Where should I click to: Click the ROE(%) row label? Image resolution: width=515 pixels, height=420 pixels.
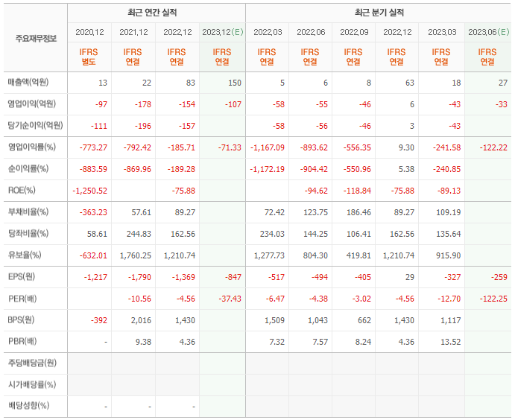coord(22,191)
